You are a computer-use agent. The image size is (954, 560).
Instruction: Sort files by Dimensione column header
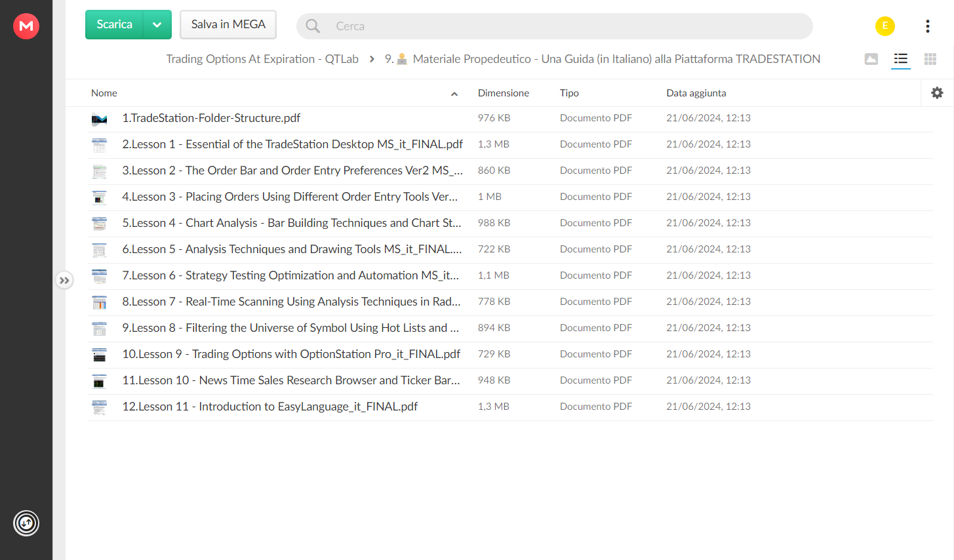coord(503,93)
